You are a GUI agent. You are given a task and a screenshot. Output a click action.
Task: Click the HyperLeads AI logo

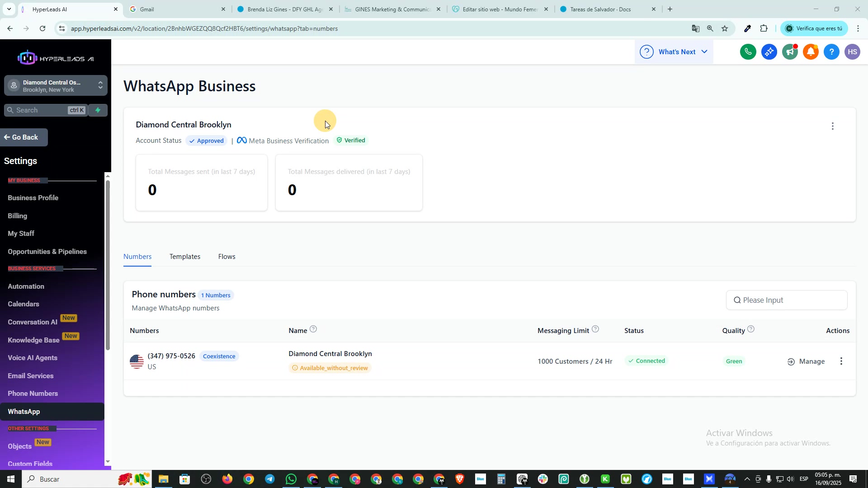[56, 58]
